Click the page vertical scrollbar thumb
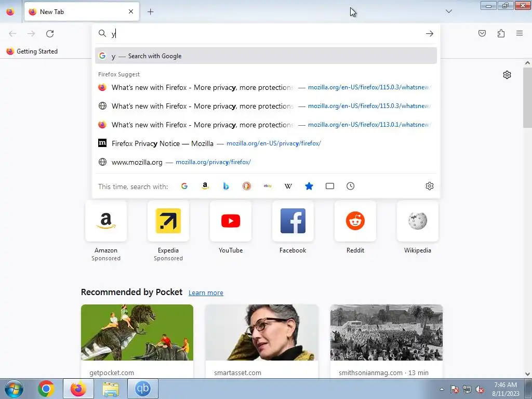 coord(527,97)
